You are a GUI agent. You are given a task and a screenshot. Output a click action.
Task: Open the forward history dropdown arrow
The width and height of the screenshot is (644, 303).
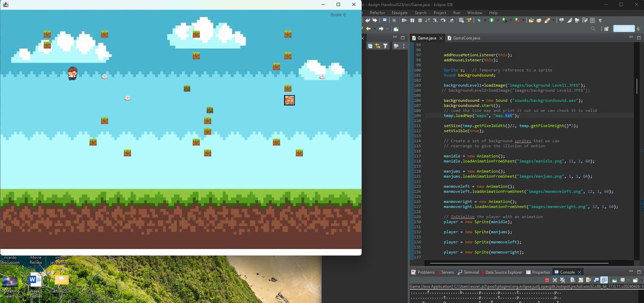(387, 28)
